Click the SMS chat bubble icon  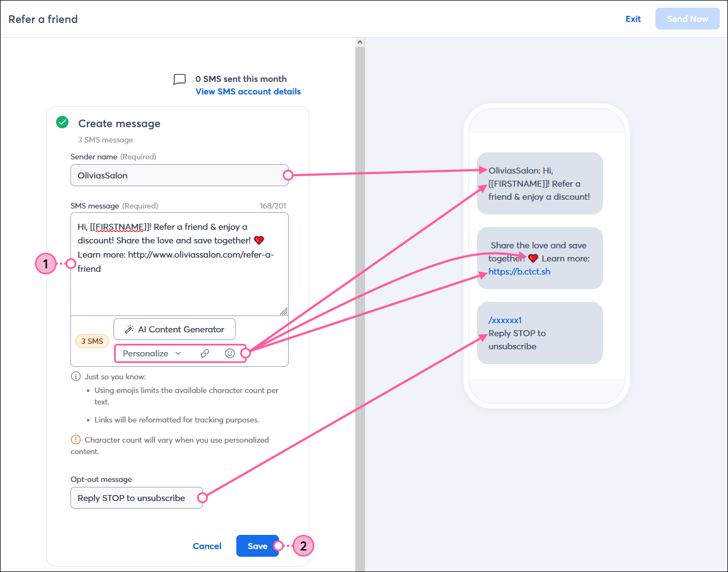point(180,80)
